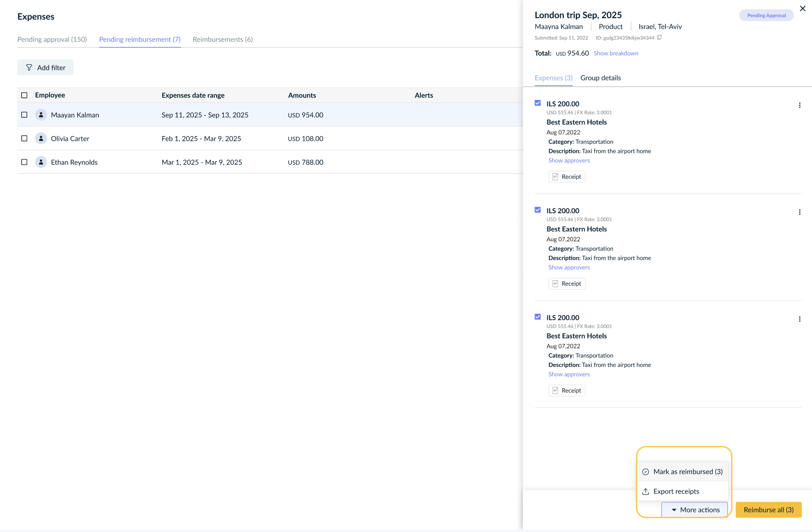This screenshot has width=812, height=532.
Task: Collapse the More actions dropdown
Action: [x=694, y=510]
